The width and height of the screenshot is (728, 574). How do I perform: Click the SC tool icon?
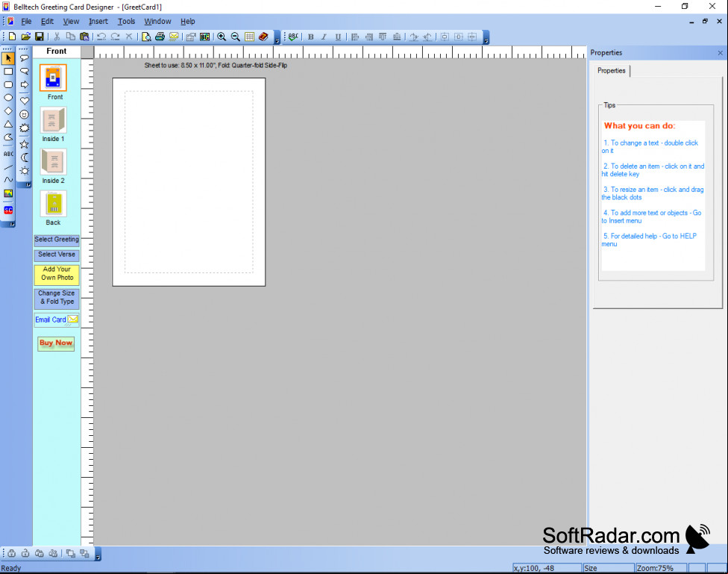pos(8,210)
